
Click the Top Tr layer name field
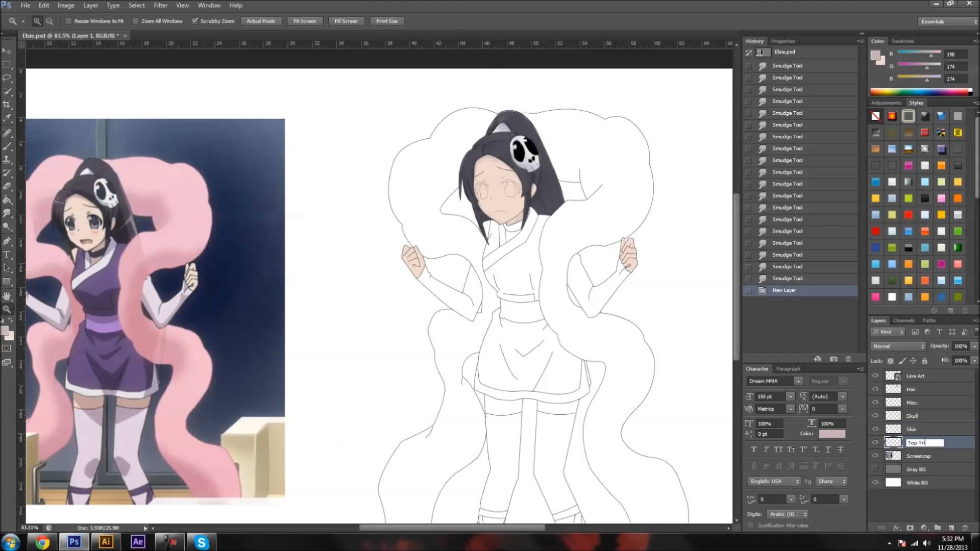tap(925, 442)
